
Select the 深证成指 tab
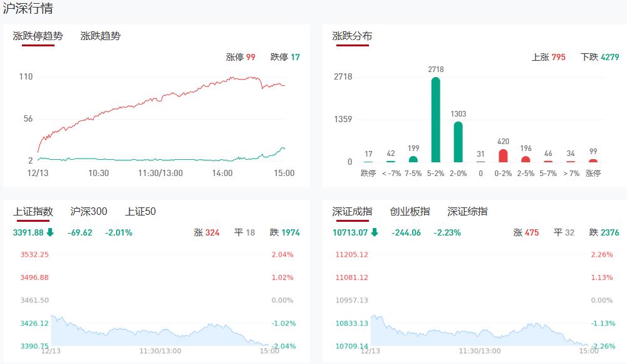(x=352, y=212)
